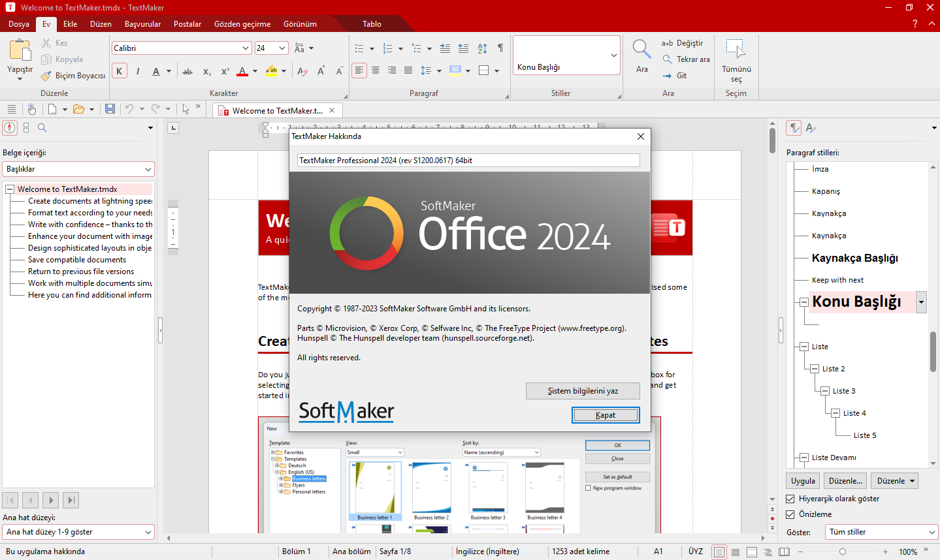Viewport: 940px width, 560px height.
Task: Click the sort A-Z icon
Action: point(482,48)
